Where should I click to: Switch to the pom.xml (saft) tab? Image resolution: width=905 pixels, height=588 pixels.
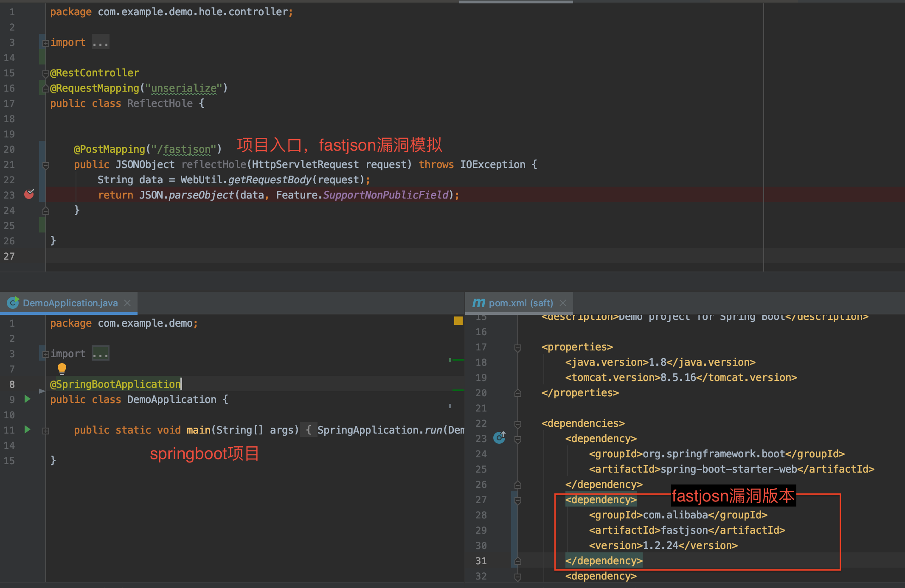[x=519, y=302]
